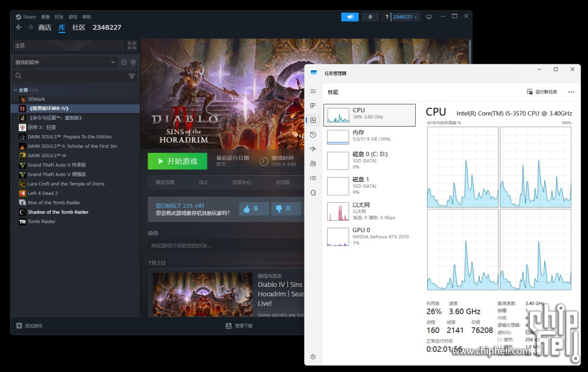The width and height of the screenshot is (588, 372).
Task: Open Task Manager settings gear
Action: click(x=313, y=356)
